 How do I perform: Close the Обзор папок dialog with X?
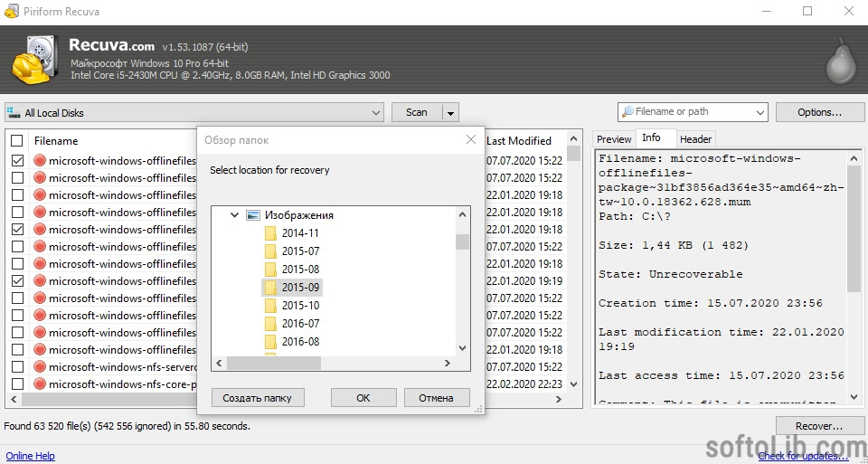point(471,139)
